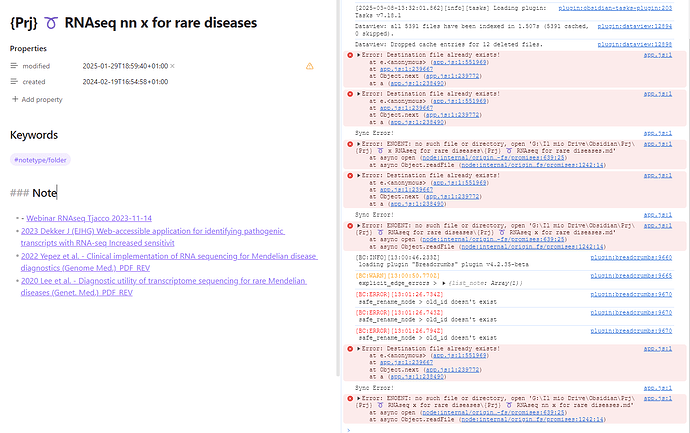Open the 2023 Dekker J (EJHG) note link

tap(152, 237)
